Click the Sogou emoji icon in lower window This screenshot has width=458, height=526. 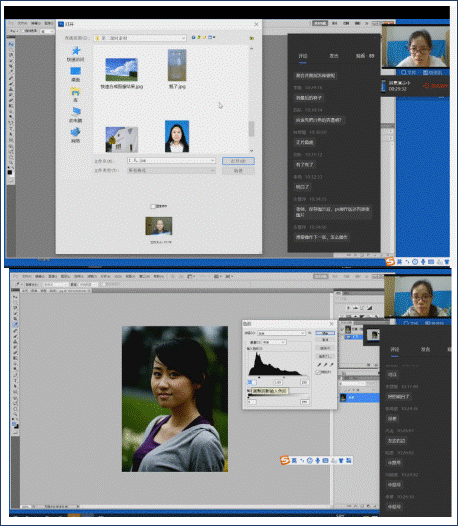309,461
